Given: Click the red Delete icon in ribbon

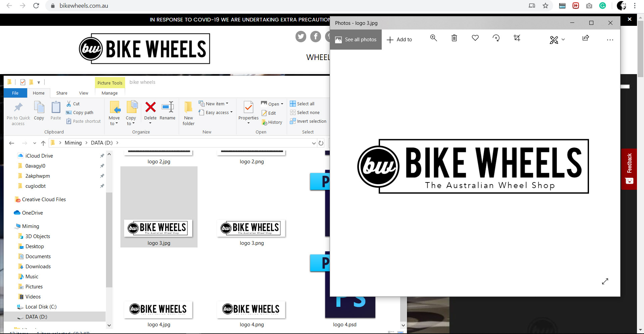Looking at the screenshot, I should (x=150, y=107).
